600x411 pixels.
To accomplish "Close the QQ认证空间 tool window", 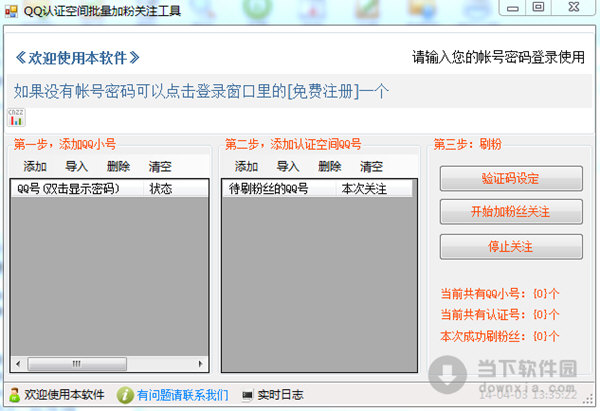I will tap(573, 7).
